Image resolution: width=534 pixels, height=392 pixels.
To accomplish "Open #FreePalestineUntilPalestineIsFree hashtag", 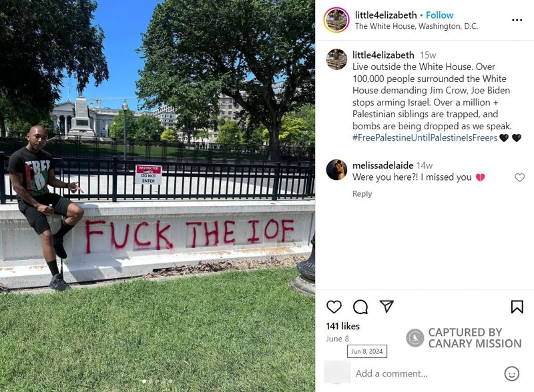I will pos(425,138).
